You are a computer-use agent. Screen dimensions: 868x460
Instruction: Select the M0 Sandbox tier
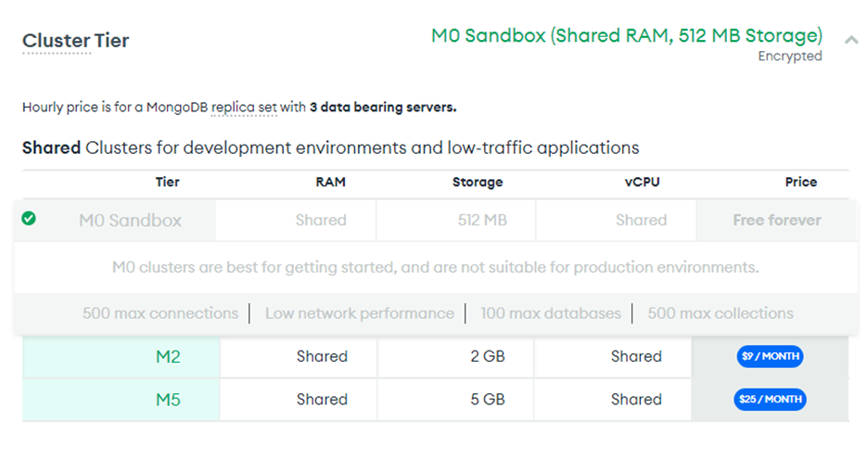click(130, 221)
